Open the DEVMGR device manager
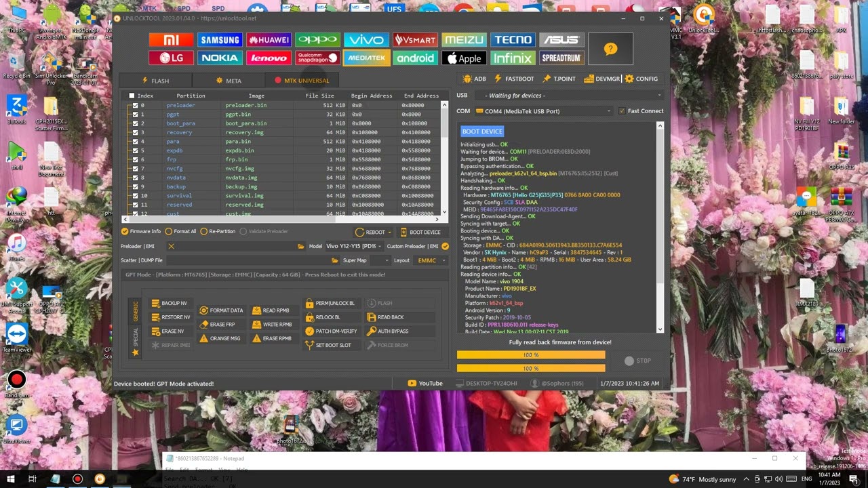This screenshot has width=868, height=488. [x=602, y=79]
